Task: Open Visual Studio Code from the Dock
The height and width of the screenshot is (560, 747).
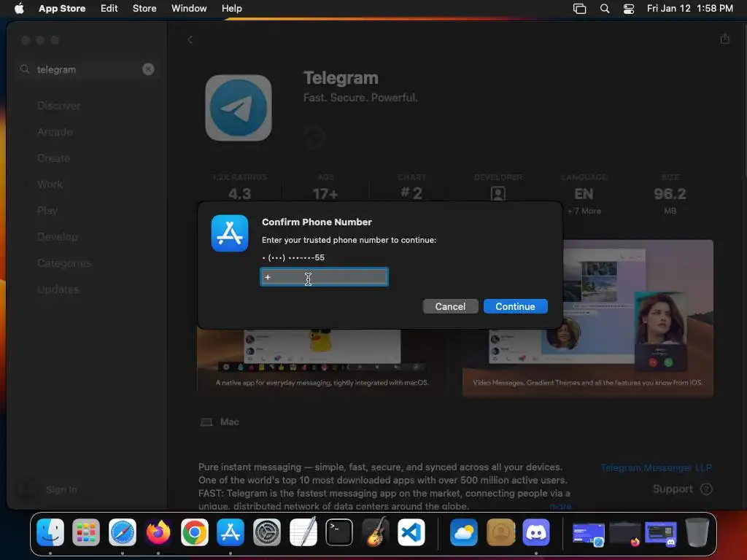Action: coord(411,532)
